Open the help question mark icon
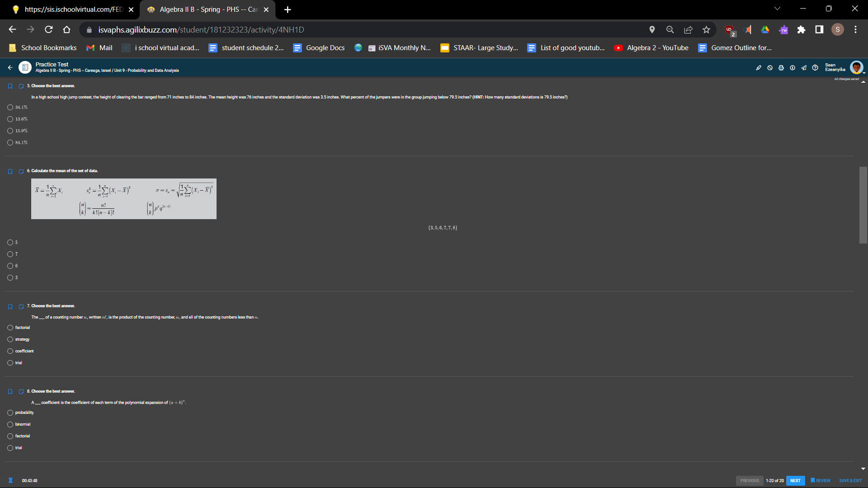868x488 pixels. pos(815,68)
